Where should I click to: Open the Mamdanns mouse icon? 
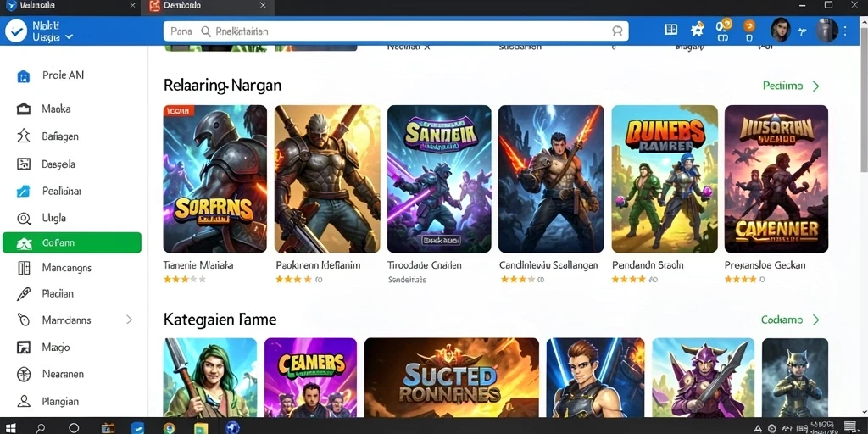tap(23, 320)
